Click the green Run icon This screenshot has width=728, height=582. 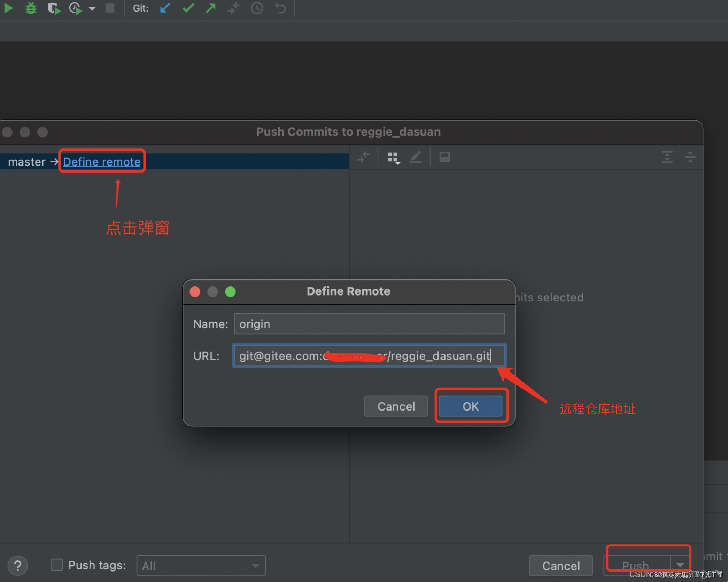pyautogui.click(x=8, y=8)
